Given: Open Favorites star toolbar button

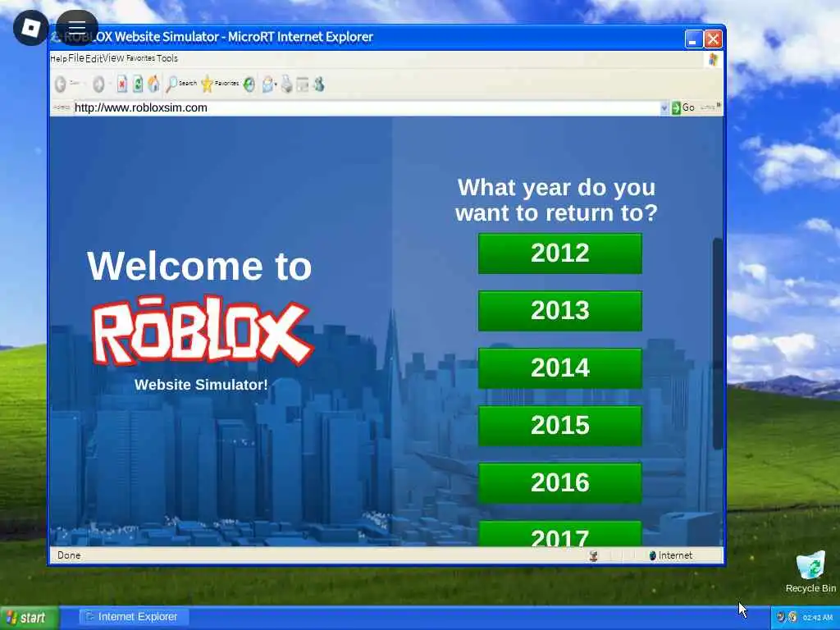Looking at the screenshot, I should tap(220, 84).
